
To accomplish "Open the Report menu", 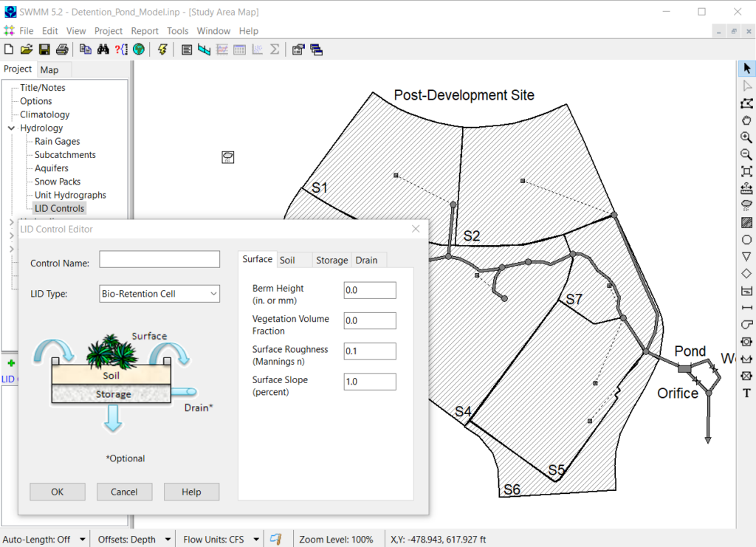I will 145,31.
